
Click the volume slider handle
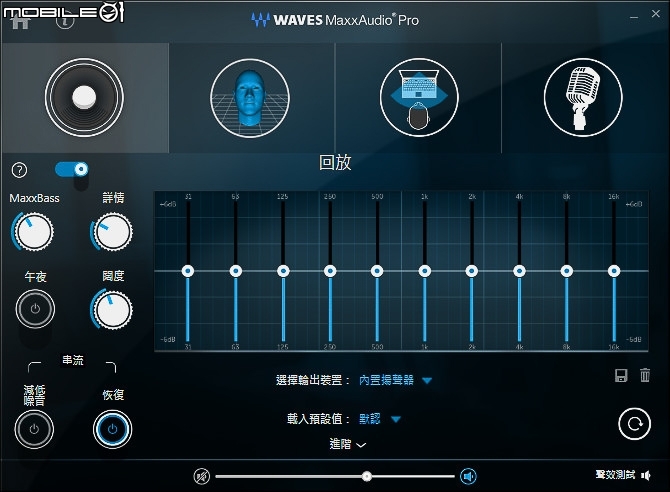click(x=367, y=476)
